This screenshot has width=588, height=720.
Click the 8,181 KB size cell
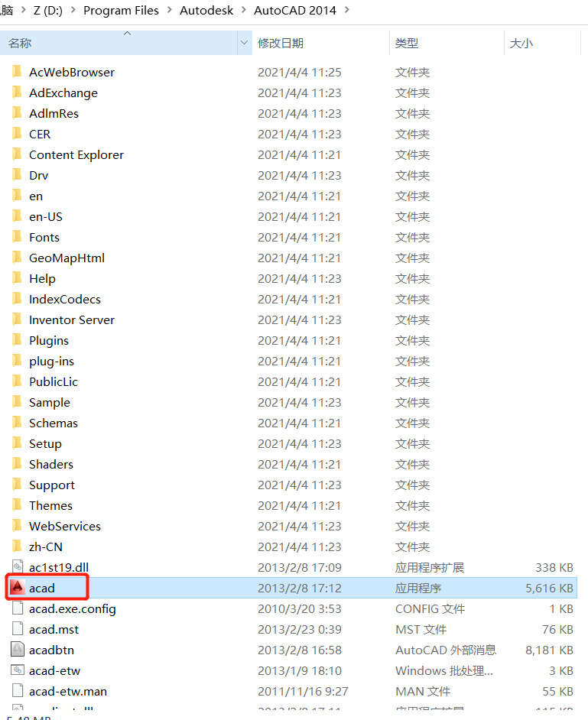click(x=550, y=650)
